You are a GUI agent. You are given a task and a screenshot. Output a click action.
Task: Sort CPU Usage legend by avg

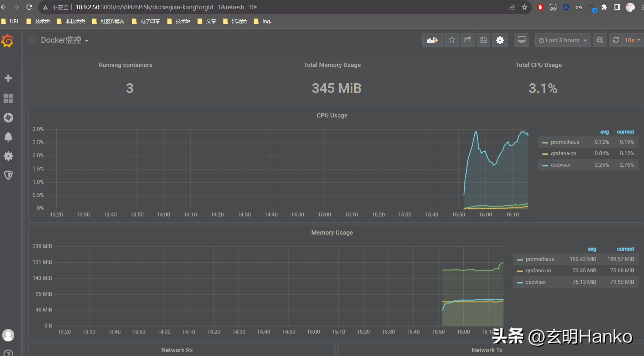[x=604, y=132]
